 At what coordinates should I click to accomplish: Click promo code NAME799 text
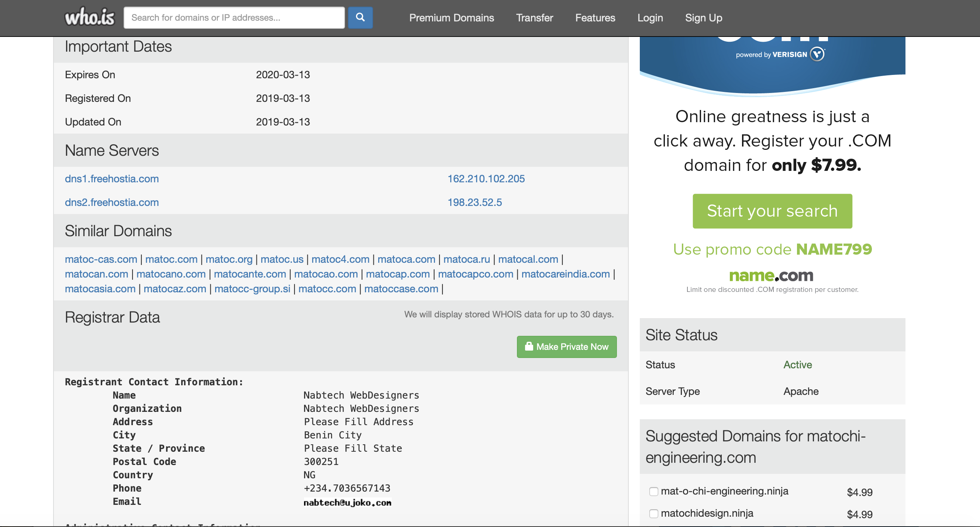(834, 249)
